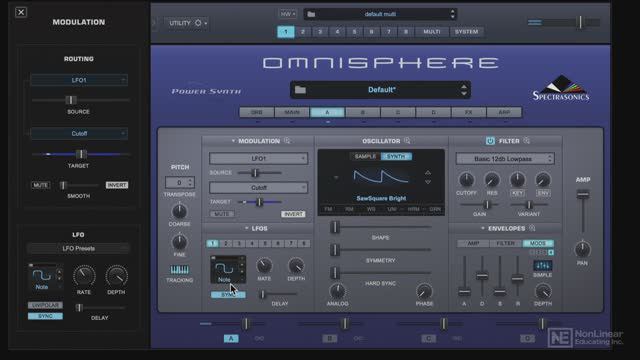Open the Oscillator section zoom magnifier

[x=407, y=141]
